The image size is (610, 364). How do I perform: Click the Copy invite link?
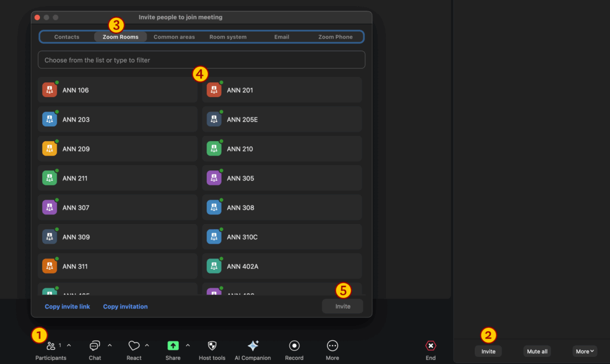click(67, 307)
